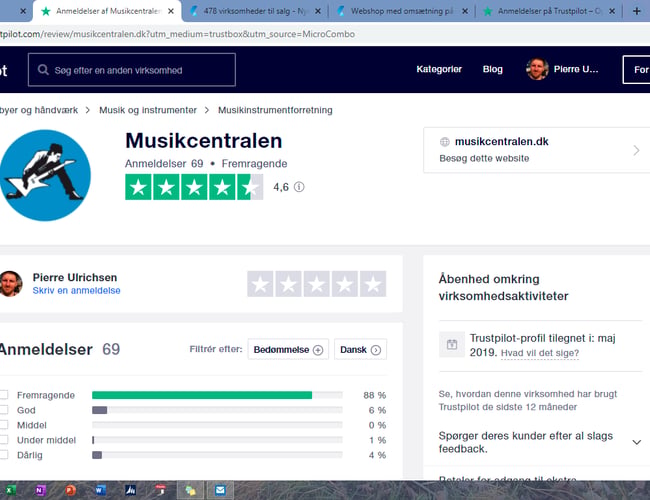Click the For button in header

tap(636, 70)
